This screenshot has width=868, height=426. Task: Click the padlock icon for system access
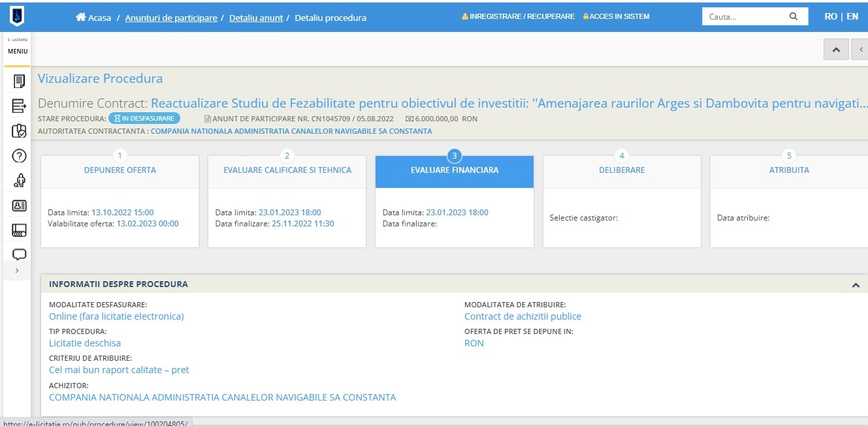coord(585,17)
